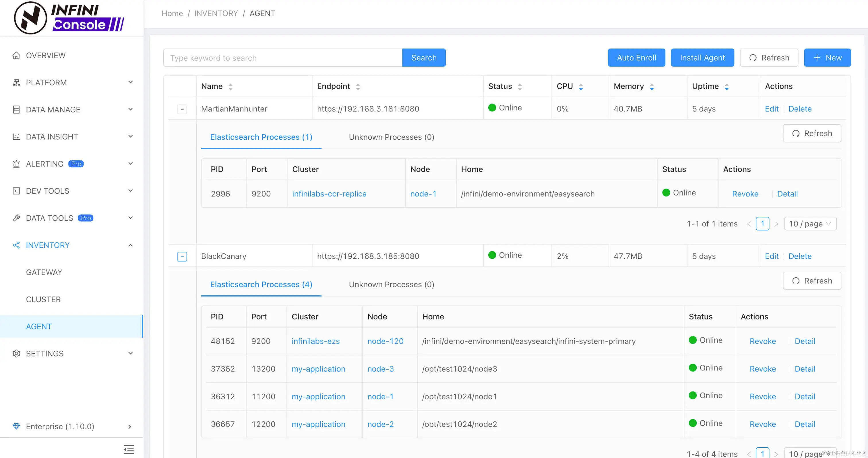This screenshot has height=458, width=868.
Task: Open the 10 / page dropdown
Action: point(810,224)
